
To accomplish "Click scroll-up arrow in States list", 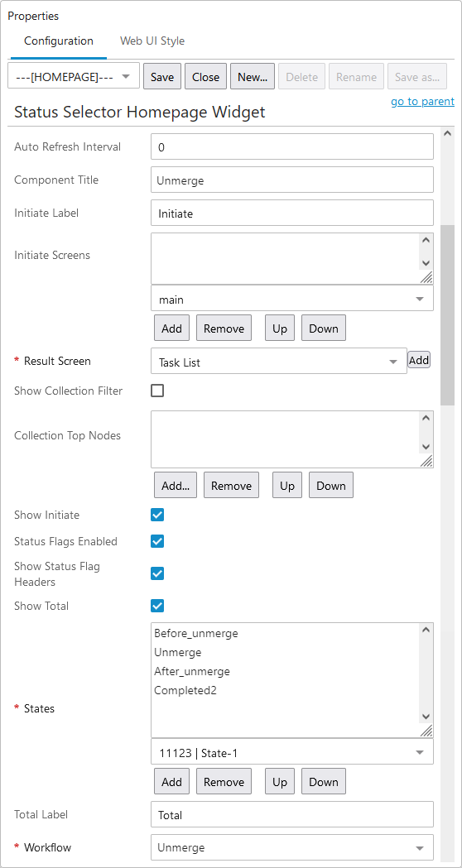I will [426, 630].
